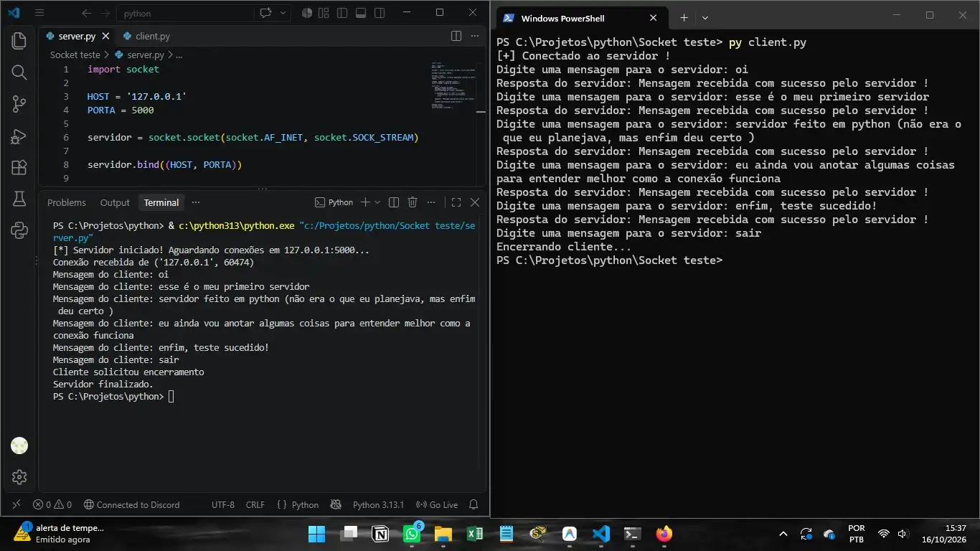Click the python command center search box
Screen dimensions: 980x551
click(184, 13)
